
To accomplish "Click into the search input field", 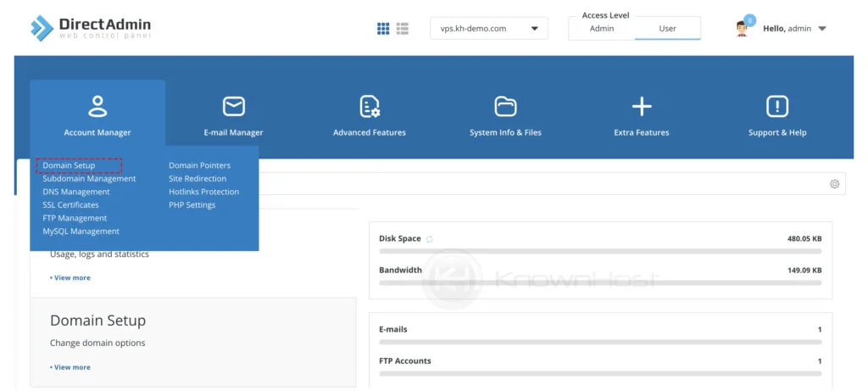I will point(542,183).
